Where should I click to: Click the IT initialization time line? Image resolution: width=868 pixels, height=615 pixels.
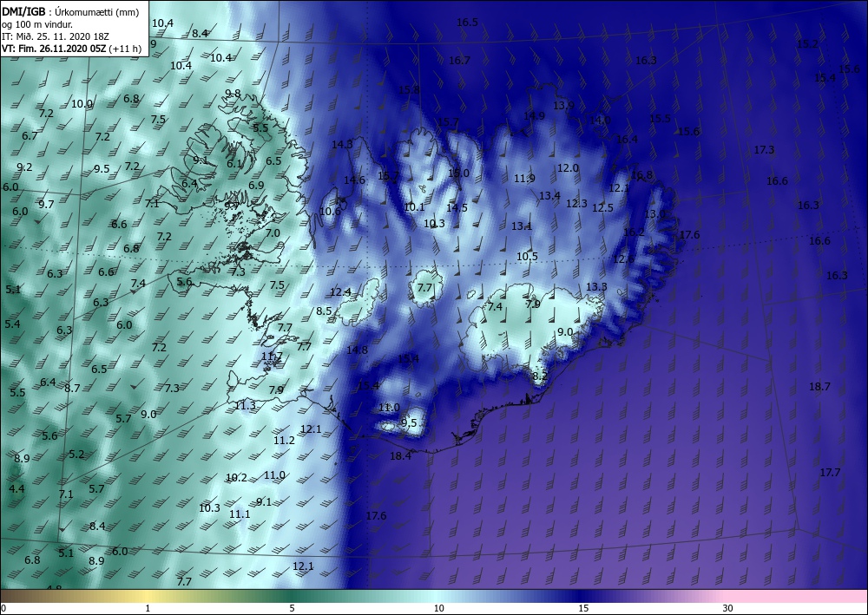tap(56, 36)
